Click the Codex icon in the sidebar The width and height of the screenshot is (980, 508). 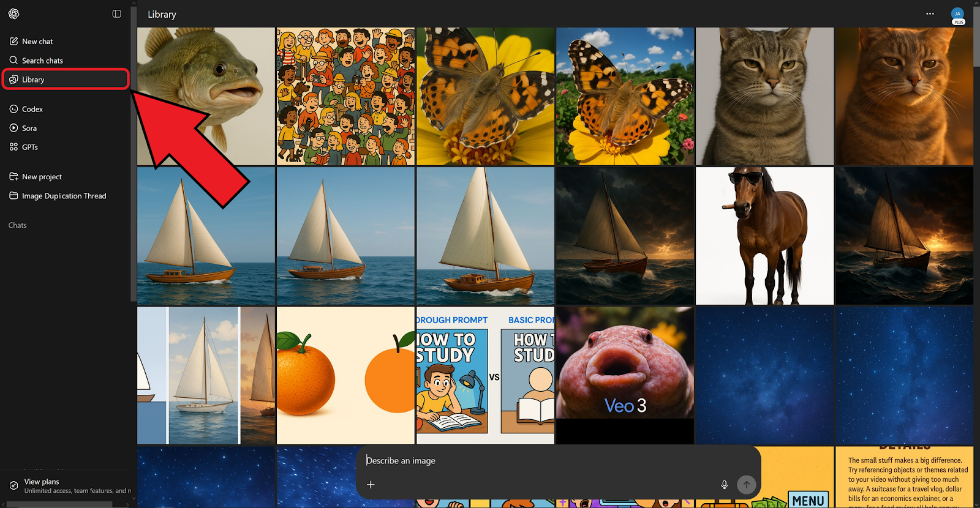13,109
